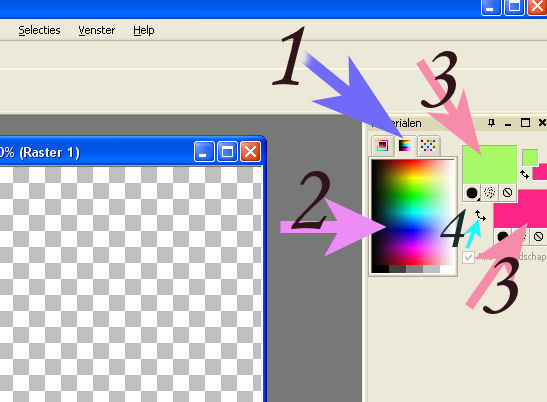The image size is (547, 402).
Task: Open foreground style dropdown black circle button
Action: tap(472, 193)
